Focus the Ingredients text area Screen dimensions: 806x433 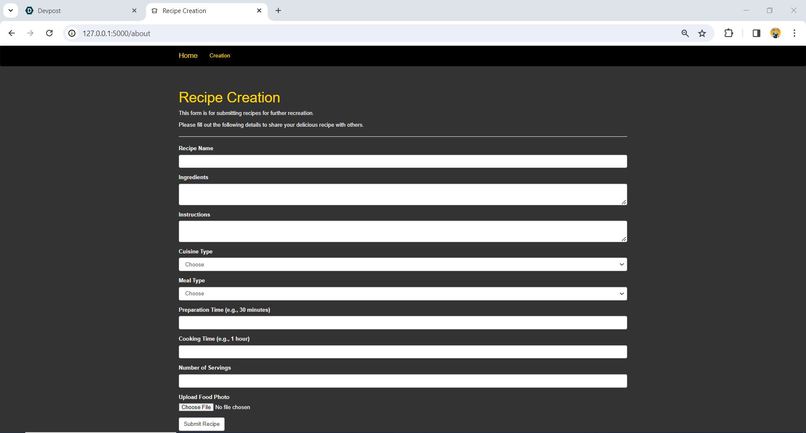pyautogui.click(x=402, y=194)
